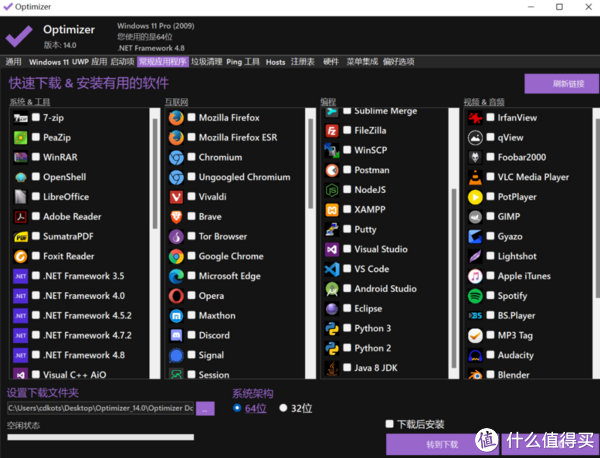
Task: Tick the OpenShell checkbox
Action: pos(36,176)
